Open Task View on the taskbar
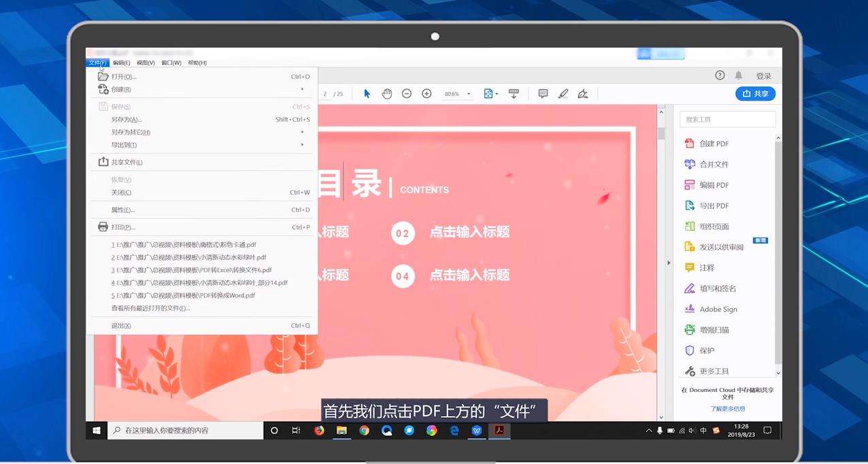The image size is (868, 464). [x=296, y=431]
